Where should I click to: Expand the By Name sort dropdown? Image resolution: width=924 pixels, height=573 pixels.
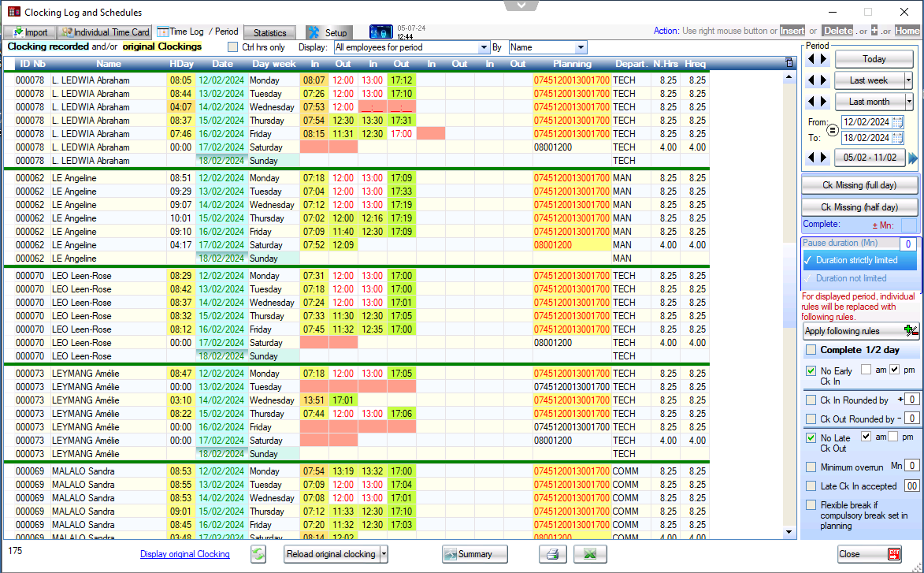(581, 47)
